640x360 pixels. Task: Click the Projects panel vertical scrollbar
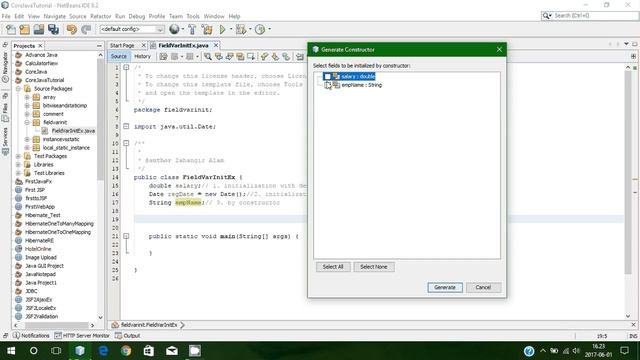[100, 120]
